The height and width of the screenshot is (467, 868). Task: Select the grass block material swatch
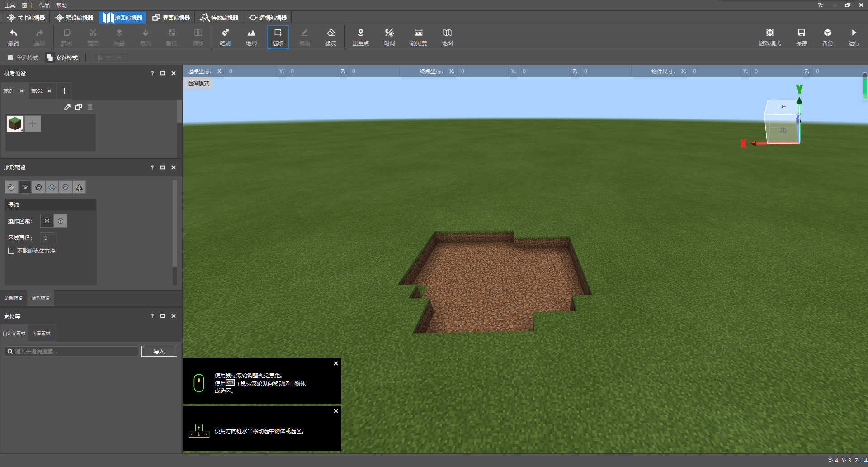(15, 124)
